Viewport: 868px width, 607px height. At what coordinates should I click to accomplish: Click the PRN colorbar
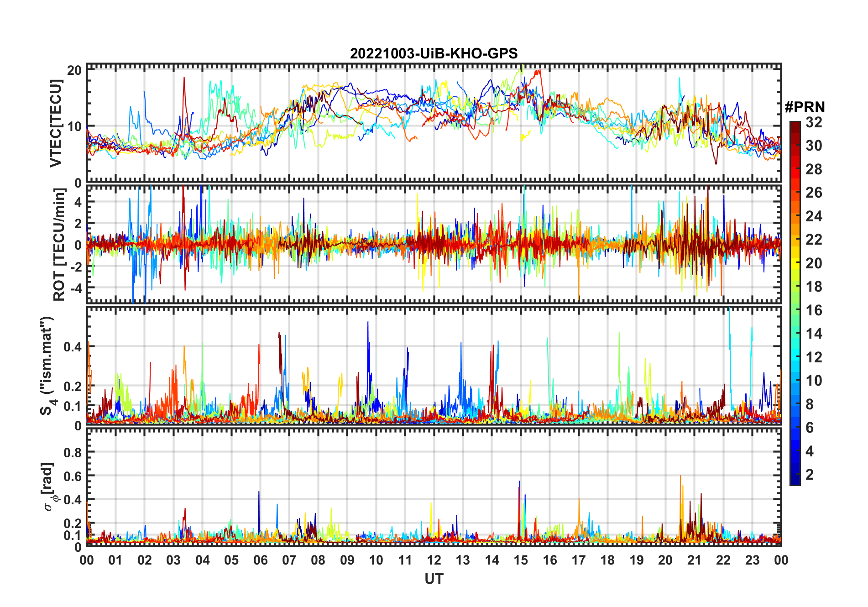(x=795, y=303)
